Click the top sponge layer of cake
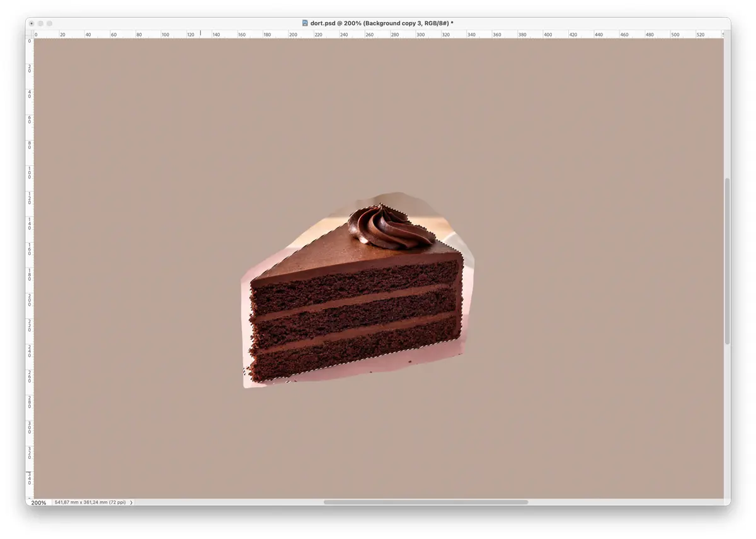This screenshot has height=539, width=756. 356,281
